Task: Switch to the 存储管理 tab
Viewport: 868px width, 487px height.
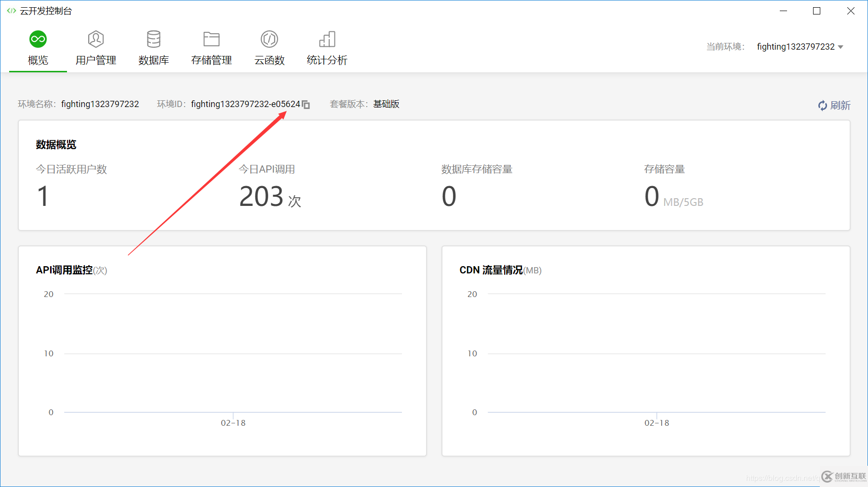Action: 211,60
